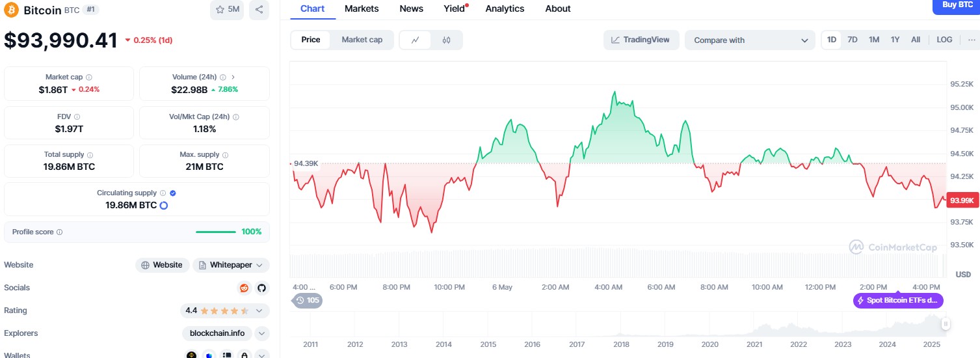Select the 7D time range
Viewport: 980px width, 358px height.
(852, 40)
